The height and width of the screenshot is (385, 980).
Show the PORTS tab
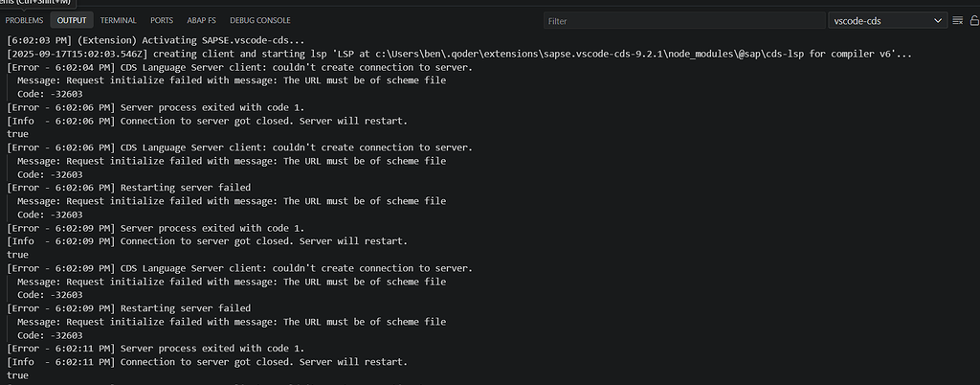pyautogui.click(x=162, y=20)
